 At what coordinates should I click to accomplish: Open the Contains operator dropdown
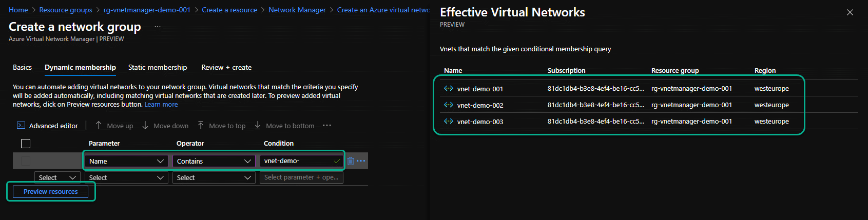[x=214, y=161]
